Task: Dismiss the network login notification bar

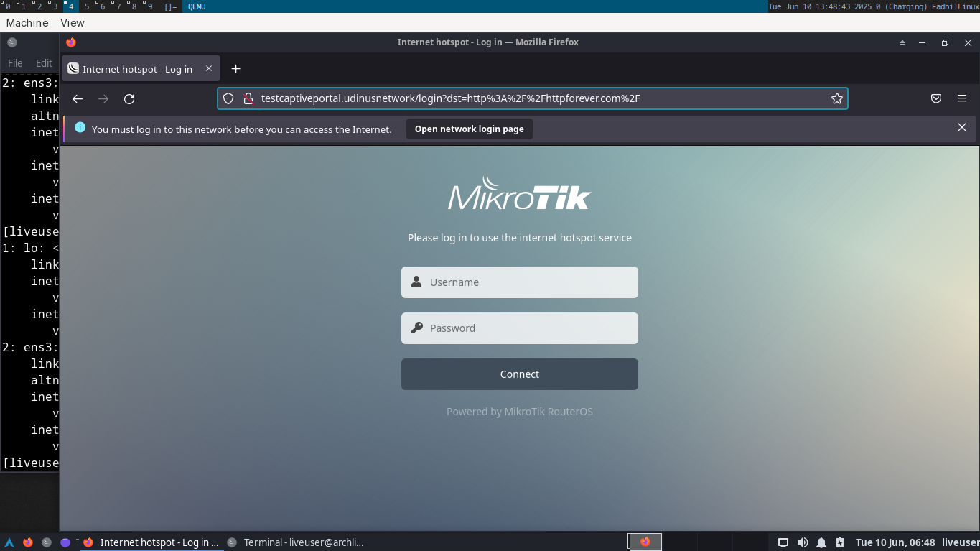Action: (962, 128)
